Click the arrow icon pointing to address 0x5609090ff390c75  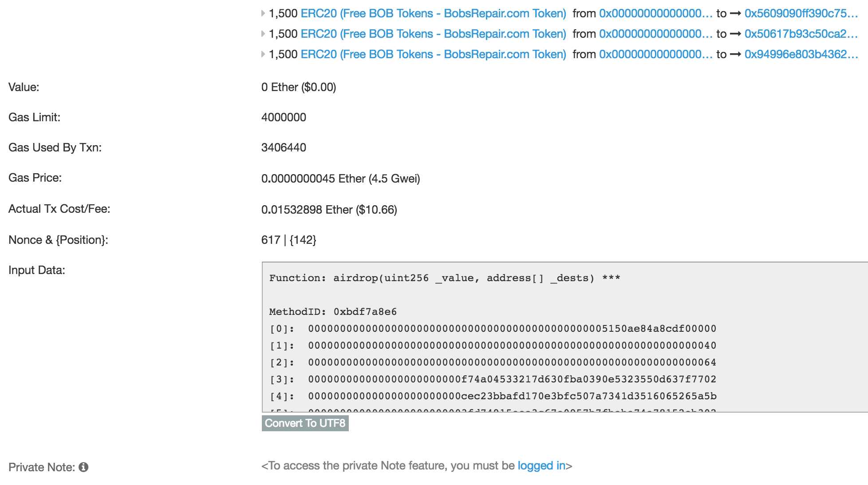[736, 13]
